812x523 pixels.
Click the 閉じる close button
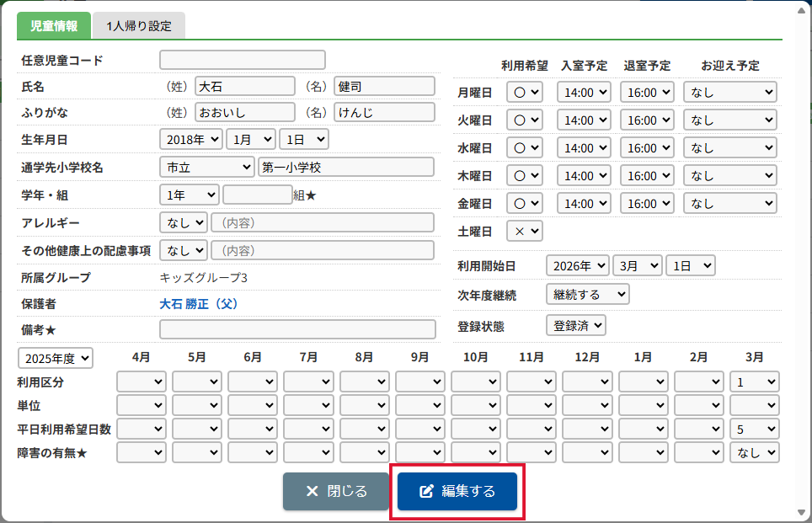(335, 491)
